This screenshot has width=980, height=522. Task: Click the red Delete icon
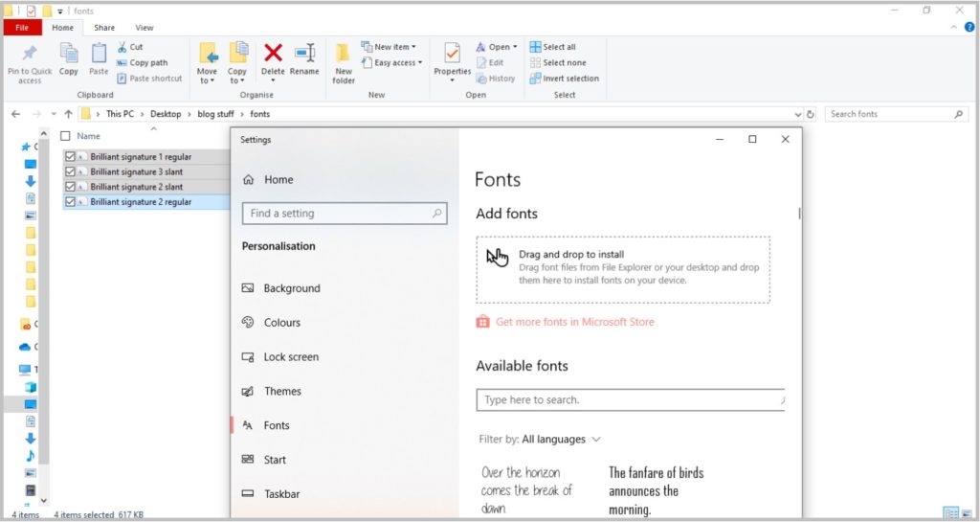tap(273, 53)
